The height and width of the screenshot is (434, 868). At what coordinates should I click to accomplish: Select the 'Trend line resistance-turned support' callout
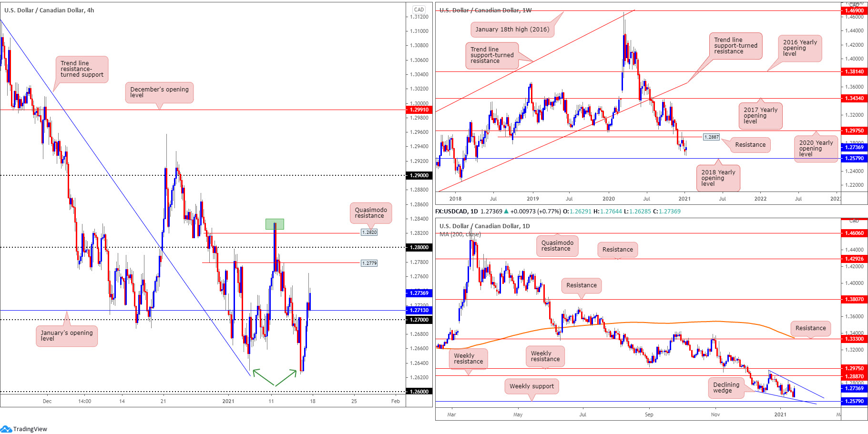(x=82, y=69)
